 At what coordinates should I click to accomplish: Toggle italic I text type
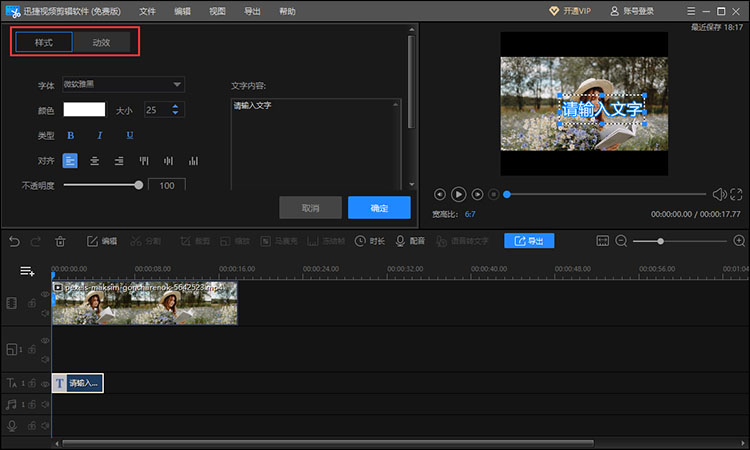point(99,136)
